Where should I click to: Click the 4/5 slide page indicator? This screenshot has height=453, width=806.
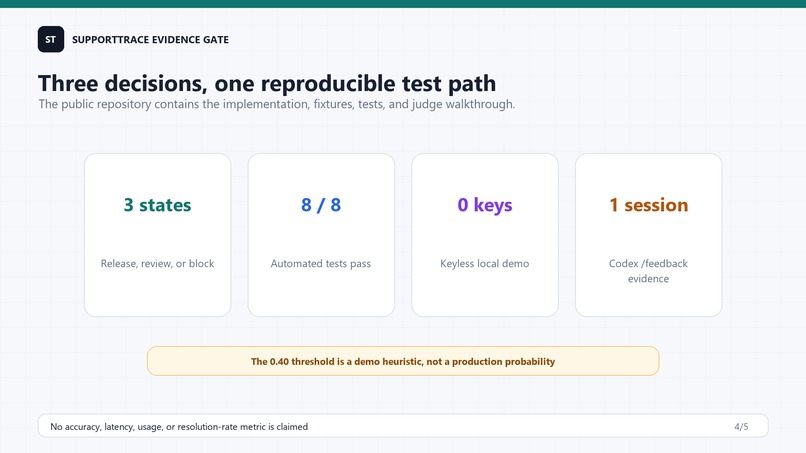741,427
